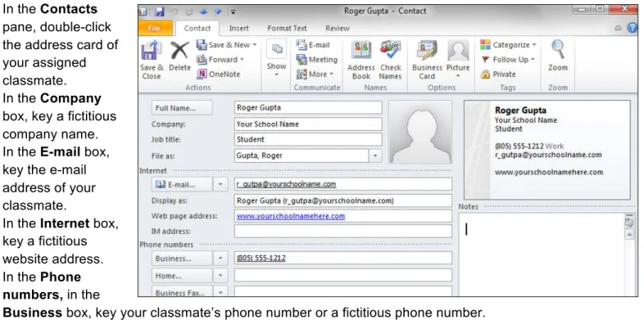The image size is (644, 324).
Task: Collapse the ribbon with the caret icon
Action: click(618, 28)
